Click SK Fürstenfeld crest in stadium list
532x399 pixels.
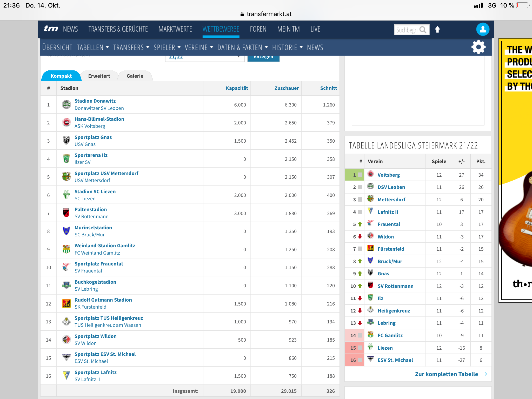(66, 303)
